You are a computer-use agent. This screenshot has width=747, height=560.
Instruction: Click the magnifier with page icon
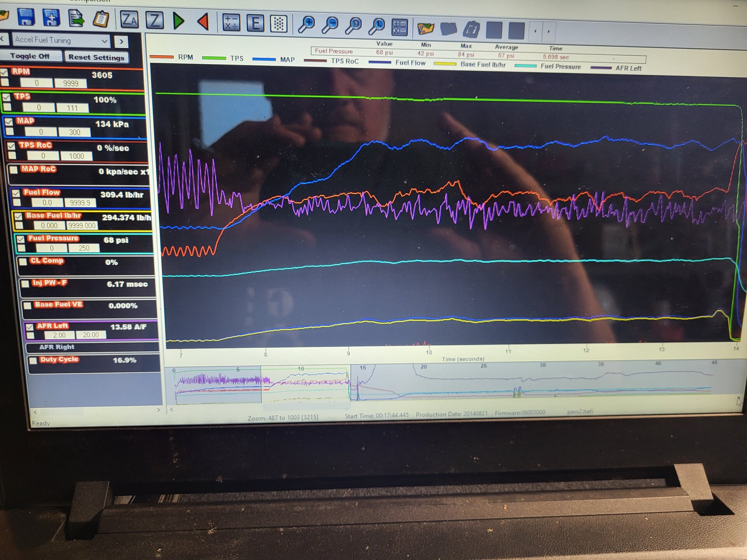pyautogui.click(x=354, y=26)
